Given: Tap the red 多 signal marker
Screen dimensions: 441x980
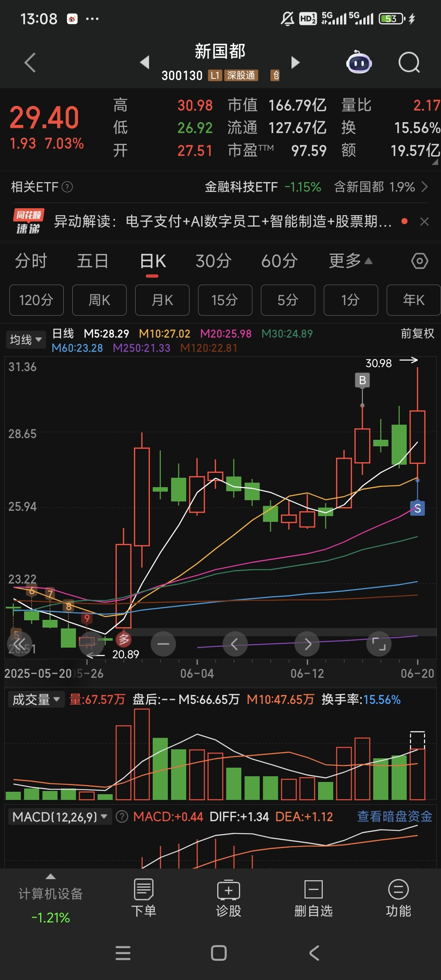Looking at the screenshot, I should click(124, 639).
